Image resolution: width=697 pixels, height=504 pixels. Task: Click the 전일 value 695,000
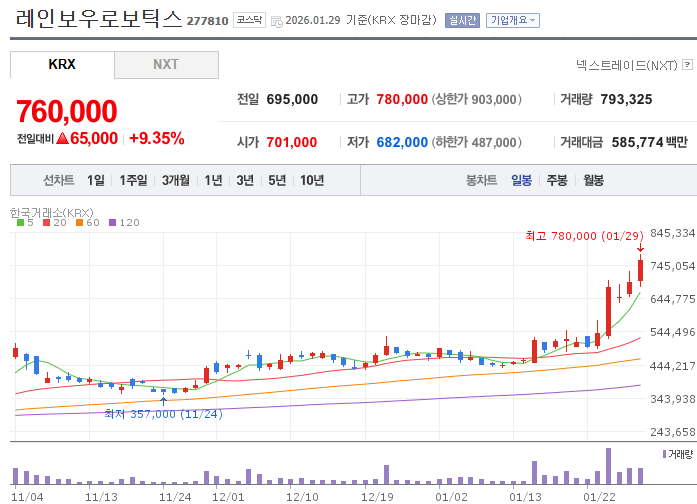tap(292, 99)
